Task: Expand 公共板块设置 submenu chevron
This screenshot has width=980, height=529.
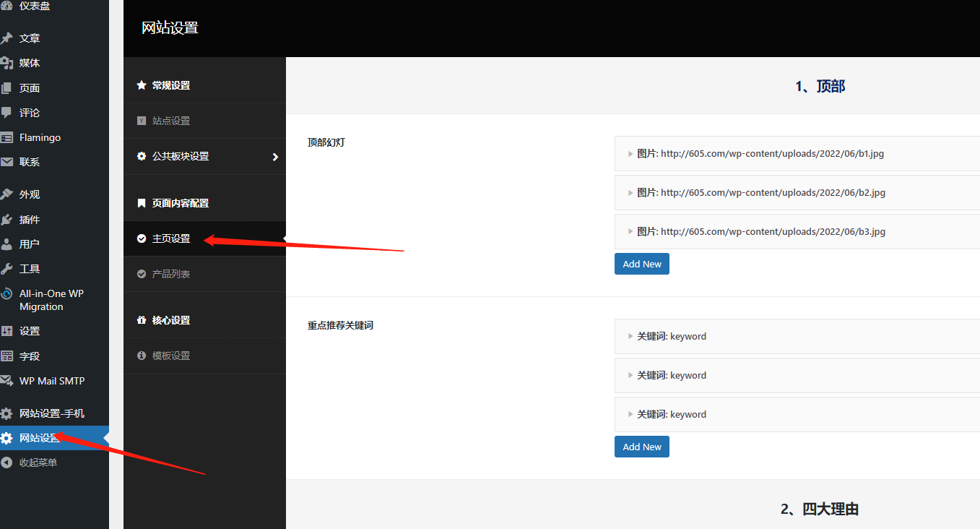Action: pyautogui.click(x=275, y=157)
